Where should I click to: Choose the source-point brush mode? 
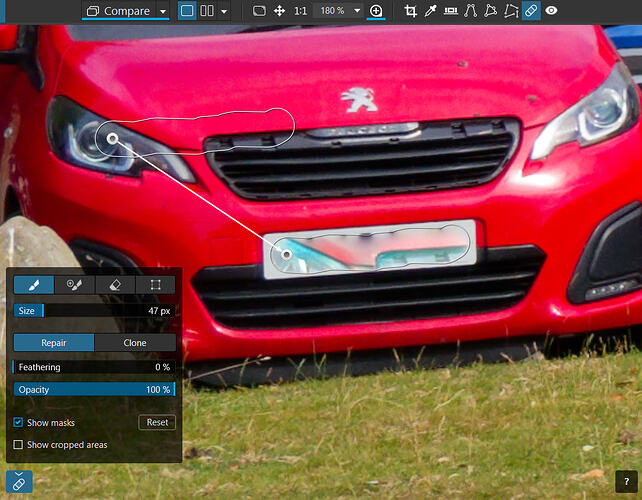[x=75, y=285]
